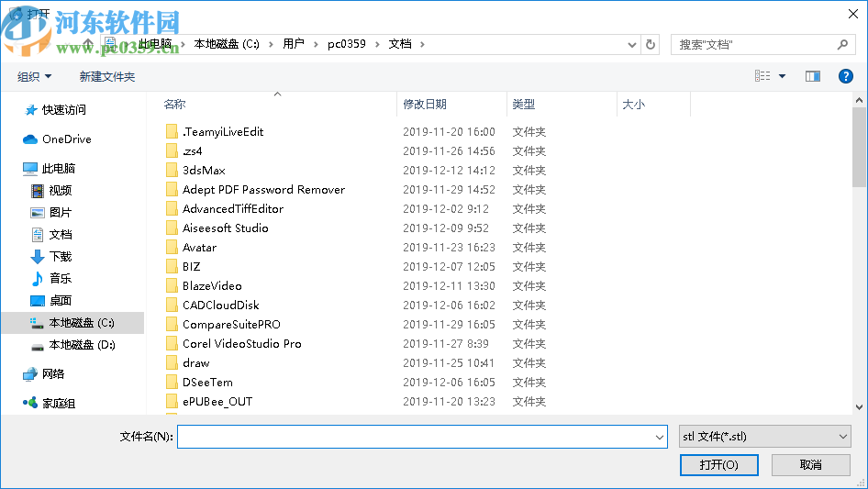
Task: Click the BIZ folder icon
Action: tap(172, 266)
